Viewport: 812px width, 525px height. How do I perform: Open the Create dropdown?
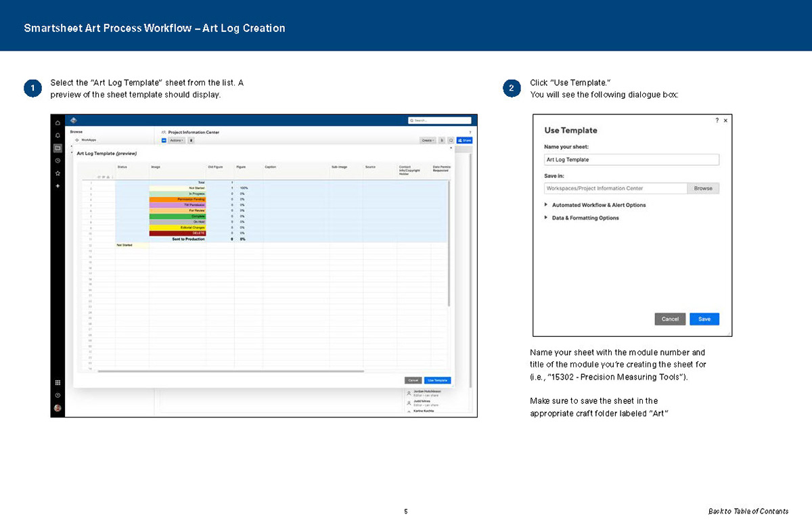click(x=428, y=140)
